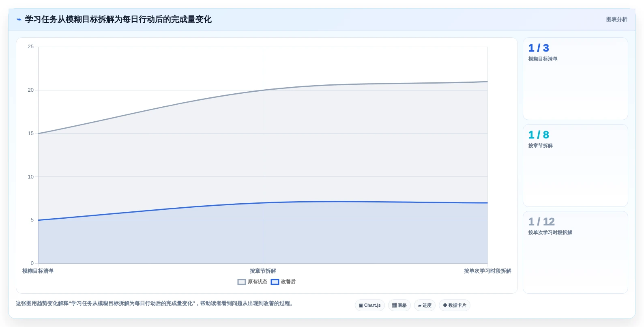This screenshot has width=644, height=327.
Task: Click the y-axis value 25
Action: [x=31, y=47]
